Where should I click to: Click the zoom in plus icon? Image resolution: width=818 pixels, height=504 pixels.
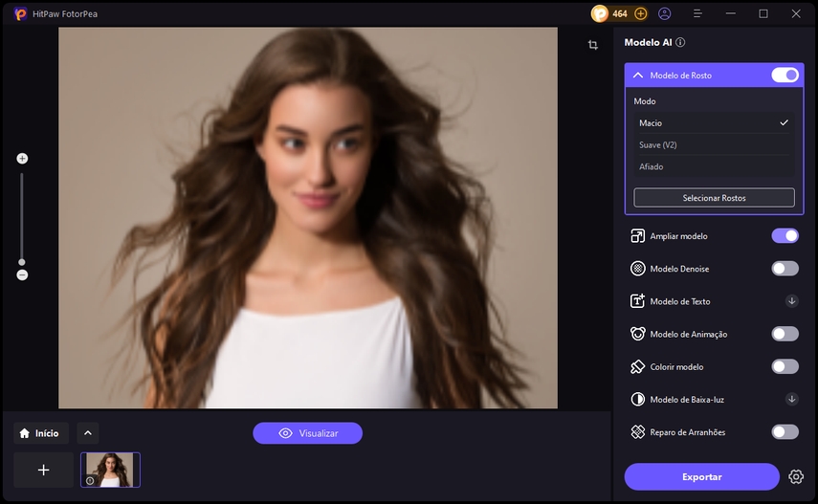[22, 159]
